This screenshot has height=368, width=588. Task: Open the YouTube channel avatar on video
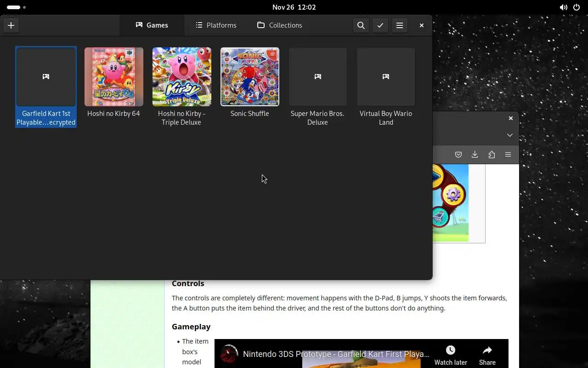click(x=229, y=354)
